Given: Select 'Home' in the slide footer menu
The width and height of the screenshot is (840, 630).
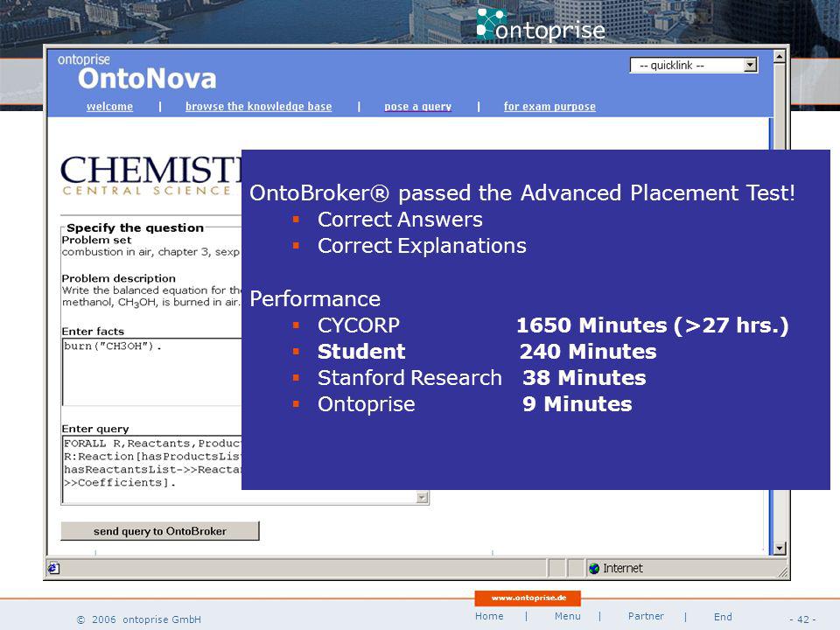Looking at the screenshot, I should coord(489,616).
